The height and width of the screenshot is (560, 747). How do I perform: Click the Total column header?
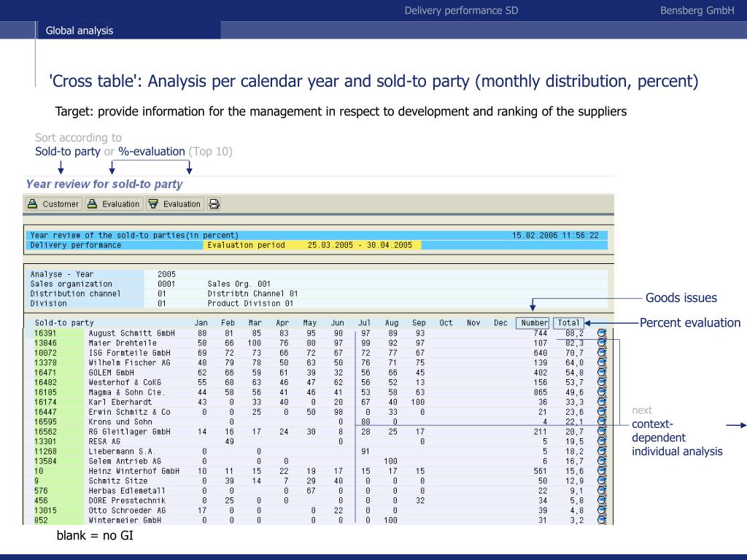(568, 323)
